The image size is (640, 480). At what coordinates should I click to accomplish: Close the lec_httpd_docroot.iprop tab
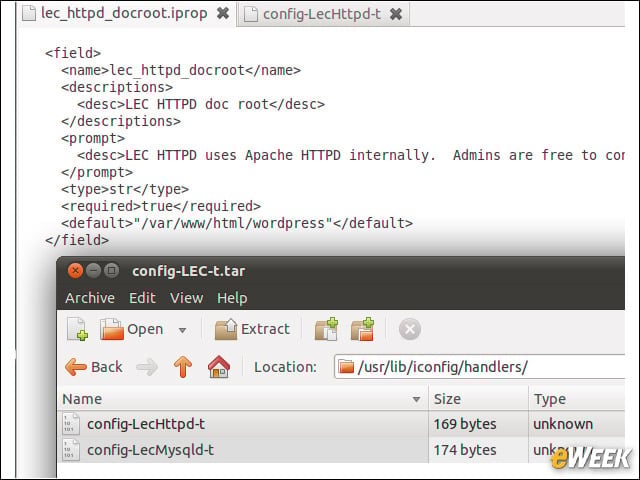[x=223, y=13]
